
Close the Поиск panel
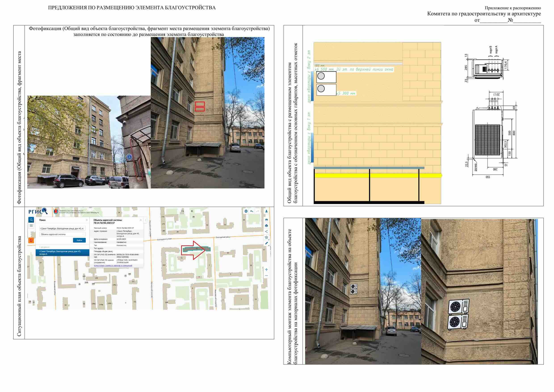87,220
